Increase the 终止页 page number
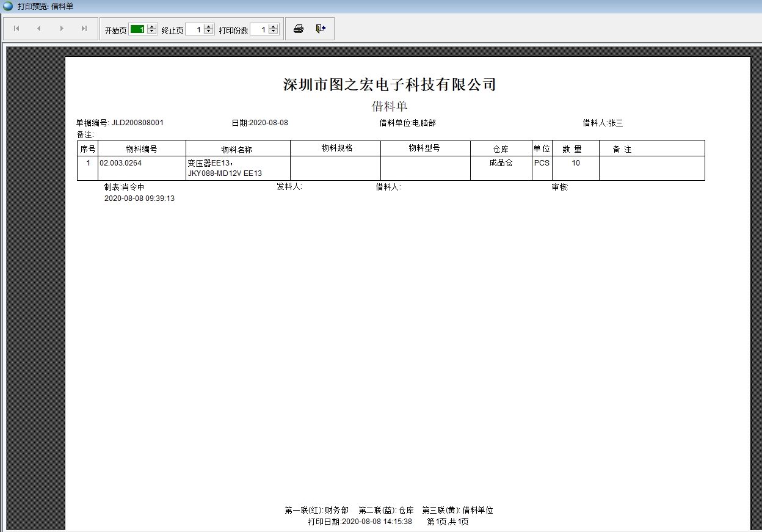Viewport: 762px width, 532px height. pos(208,26)
